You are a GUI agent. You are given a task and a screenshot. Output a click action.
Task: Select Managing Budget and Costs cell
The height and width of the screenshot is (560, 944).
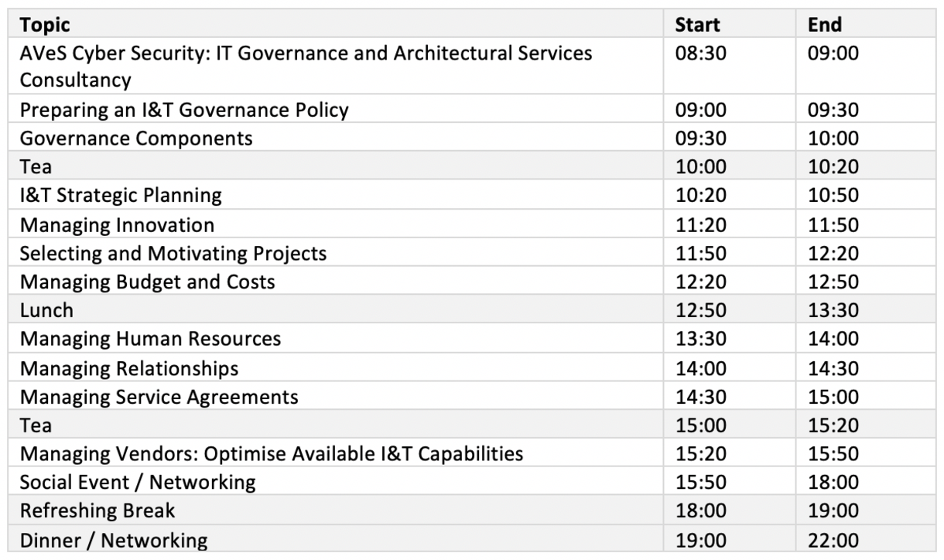point(147,282)
